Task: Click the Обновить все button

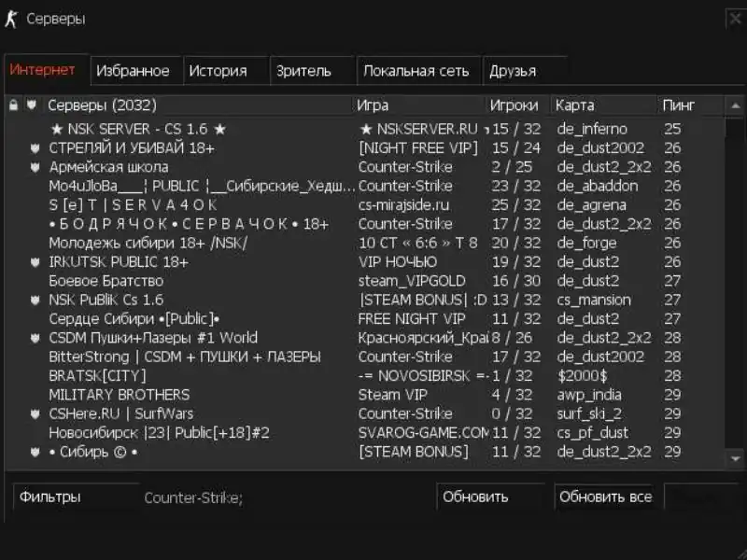Action: click(x=605, y=497)
